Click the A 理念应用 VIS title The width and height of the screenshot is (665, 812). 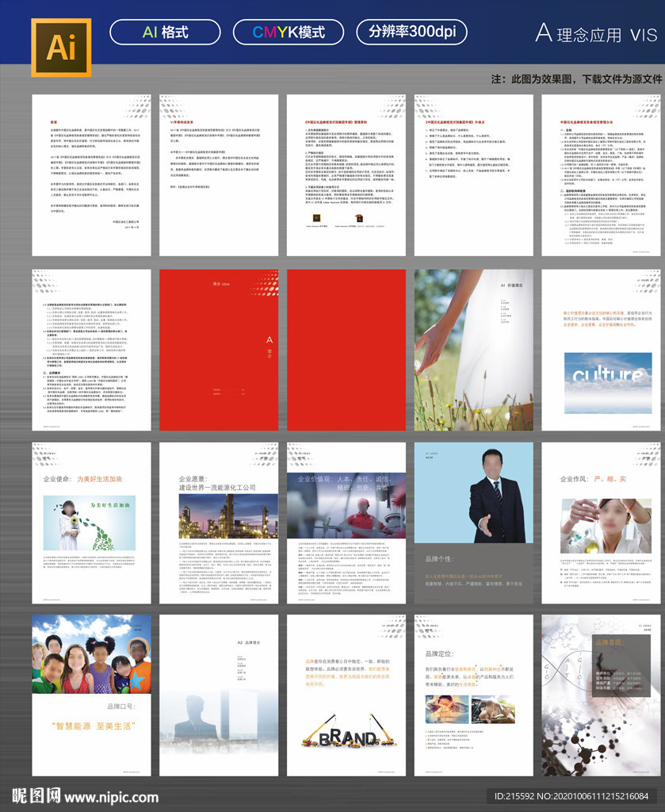pyautogui.click(x=596, y=33)
